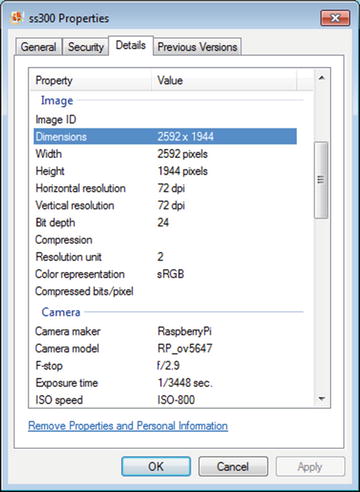Click the ISO-800 value
The image size is (360, 492).
coord(176,400)
